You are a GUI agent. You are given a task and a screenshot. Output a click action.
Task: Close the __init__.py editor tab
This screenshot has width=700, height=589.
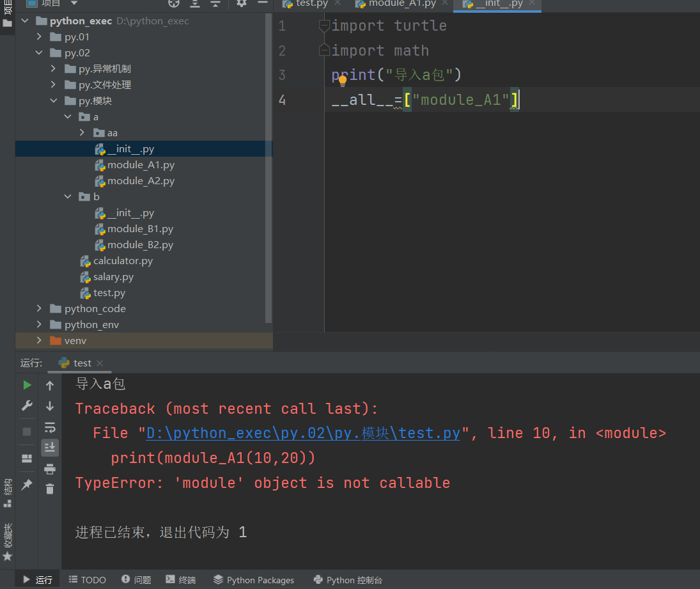(x=532, y=3)
